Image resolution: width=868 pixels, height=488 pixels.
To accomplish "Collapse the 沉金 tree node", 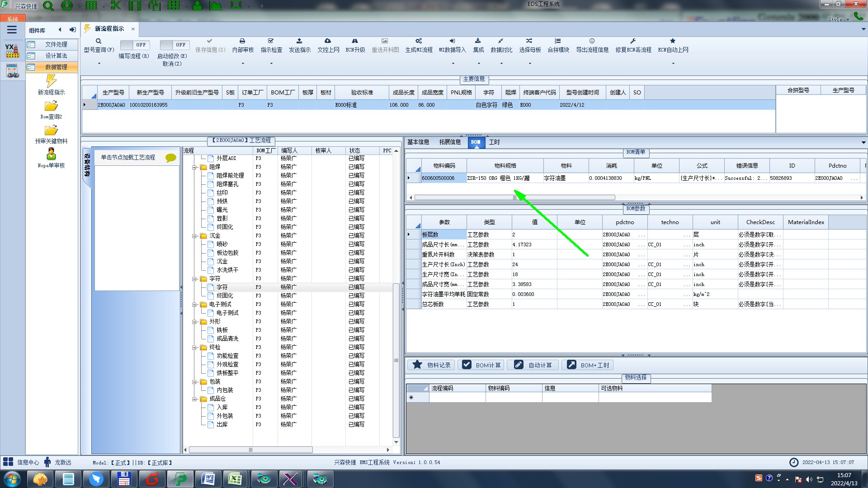I will (x=194, y=236).
